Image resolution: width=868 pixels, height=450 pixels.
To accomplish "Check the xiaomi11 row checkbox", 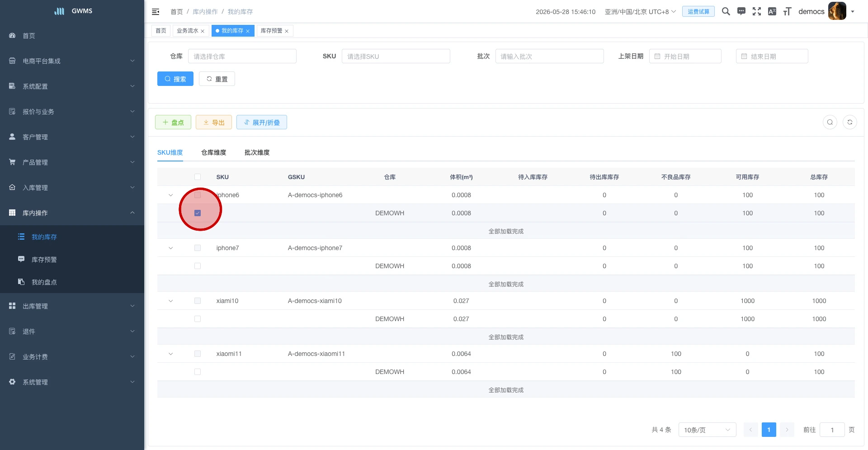I will pyautogui.click(x=198, y=354).
